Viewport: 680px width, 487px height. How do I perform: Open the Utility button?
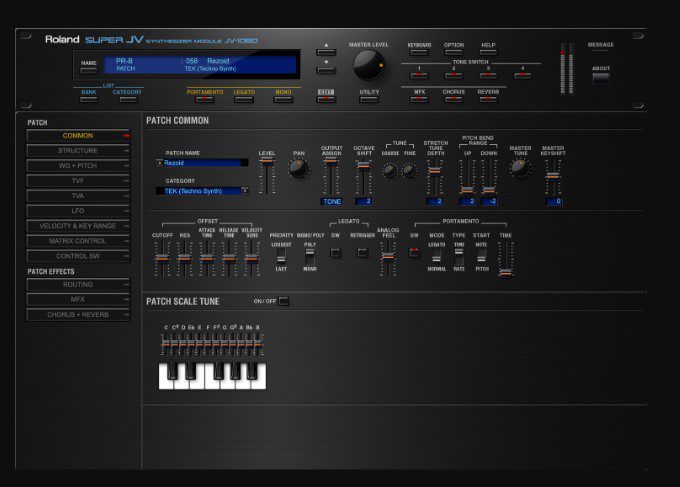point(369,99)
